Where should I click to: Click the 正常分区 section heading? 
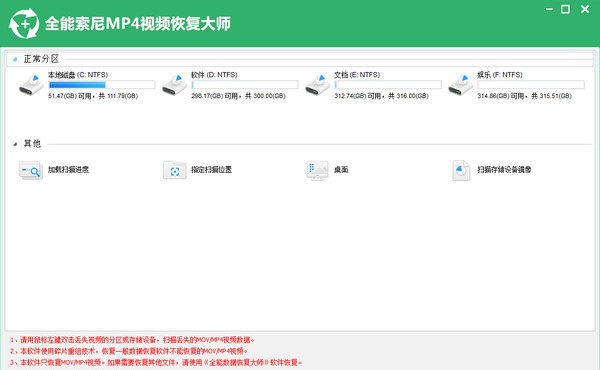[41, 59]
